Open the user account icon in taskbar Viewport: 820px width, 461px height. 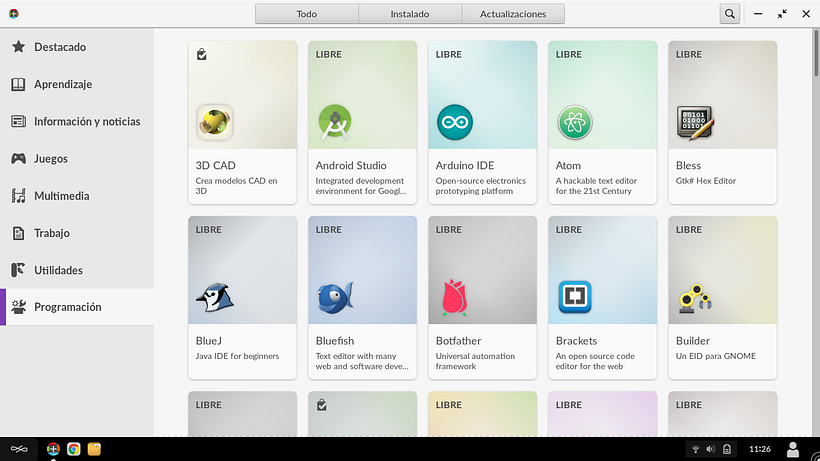(793, 449)
